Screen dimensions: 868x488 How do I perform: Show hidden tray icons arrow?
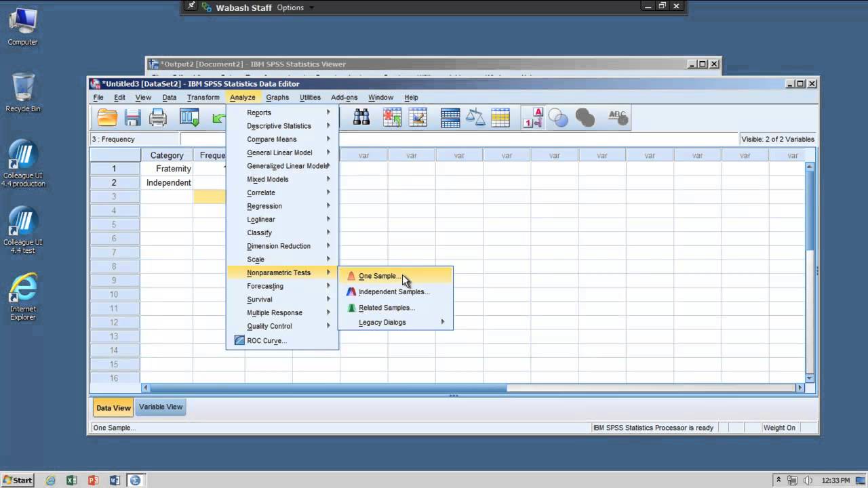778,481
